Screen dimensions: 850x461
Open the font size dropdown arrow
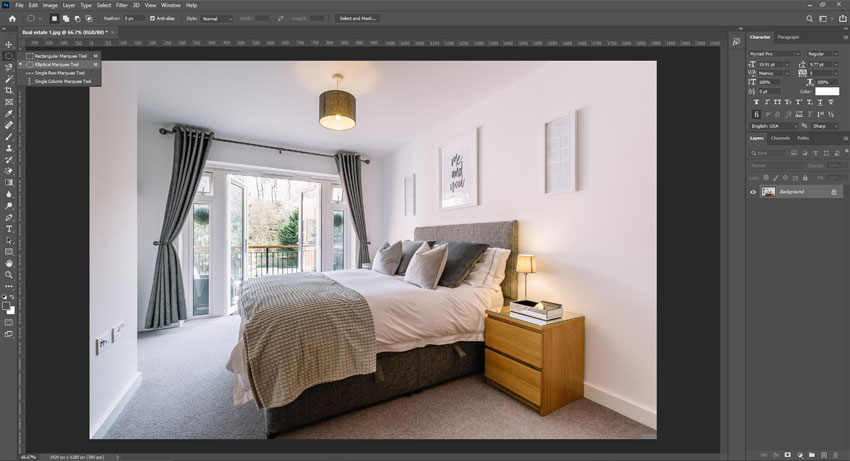point(787,65)
